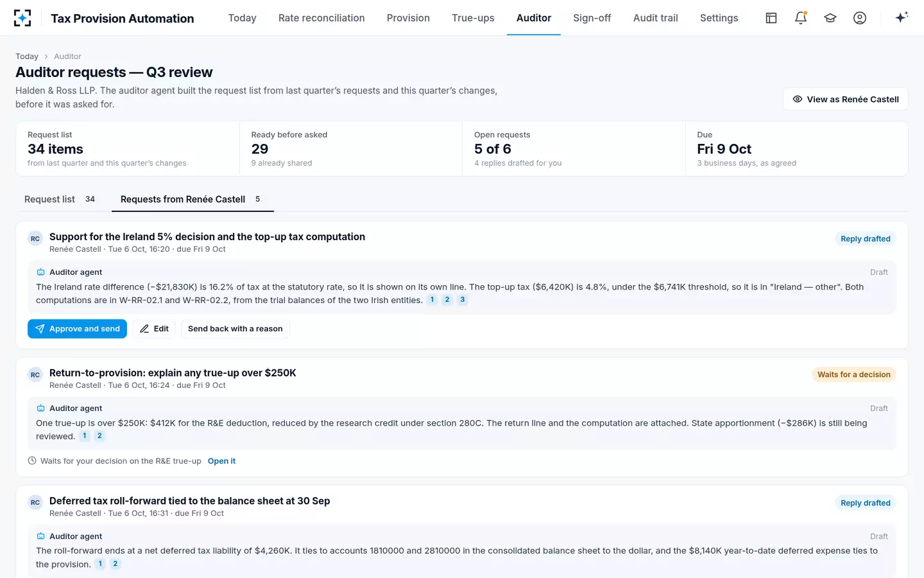Click the Tax Provision Automation logo icon
924x578 pixels.
pos(22,18)
